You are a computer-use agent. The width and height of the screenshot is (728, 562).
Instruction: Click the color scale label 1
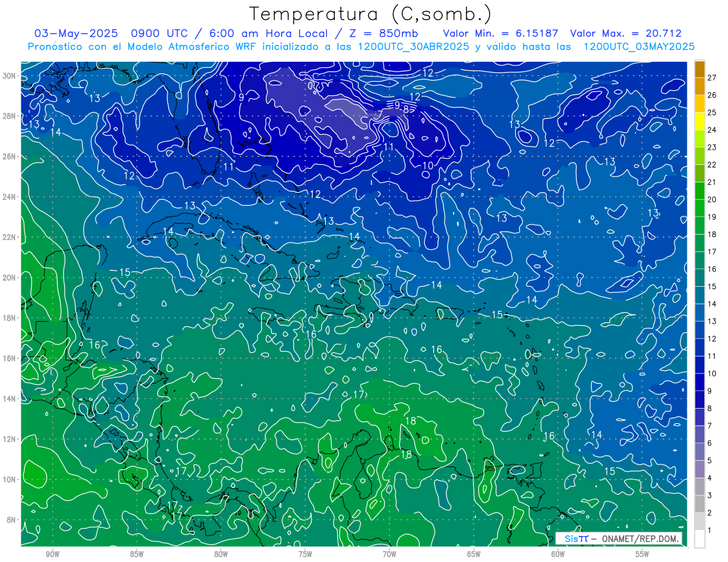pyautogui.click(x=709, y=530)
